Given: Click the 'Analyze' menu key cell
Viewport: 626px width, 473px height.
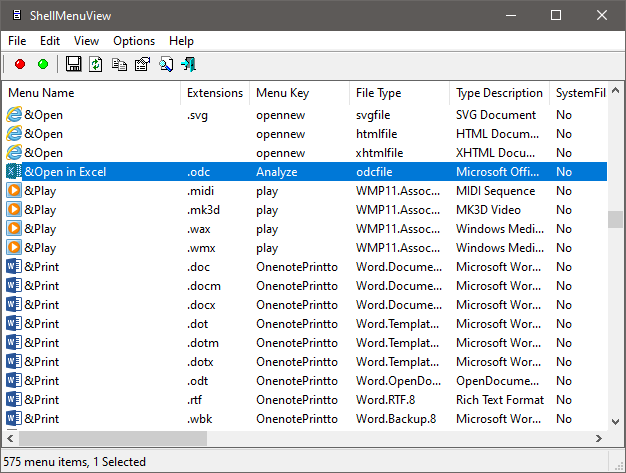Looking at the screenshot, I should (277, 172).
